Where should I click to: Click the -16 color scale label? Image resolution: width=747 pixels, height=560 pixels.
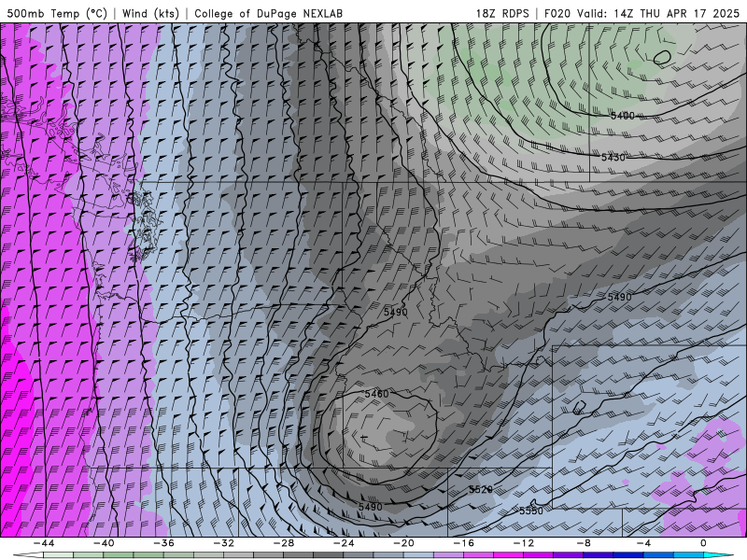tap(464, 543)
